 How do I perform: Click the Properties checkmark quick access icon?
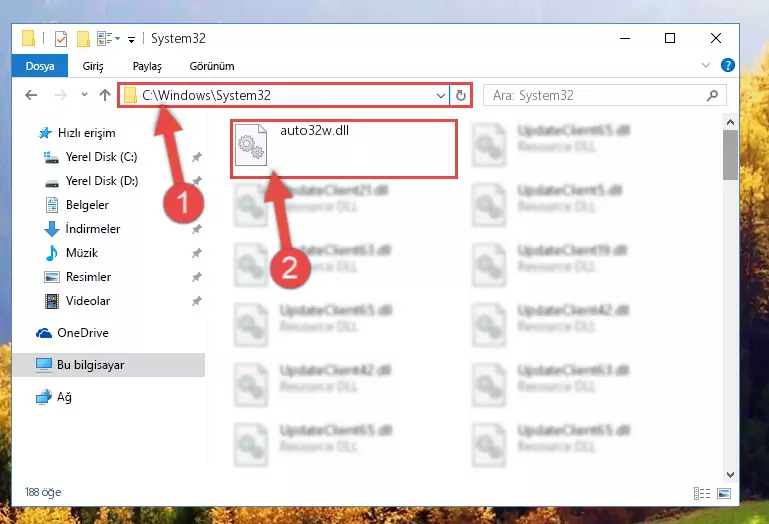tap(61, 38)
